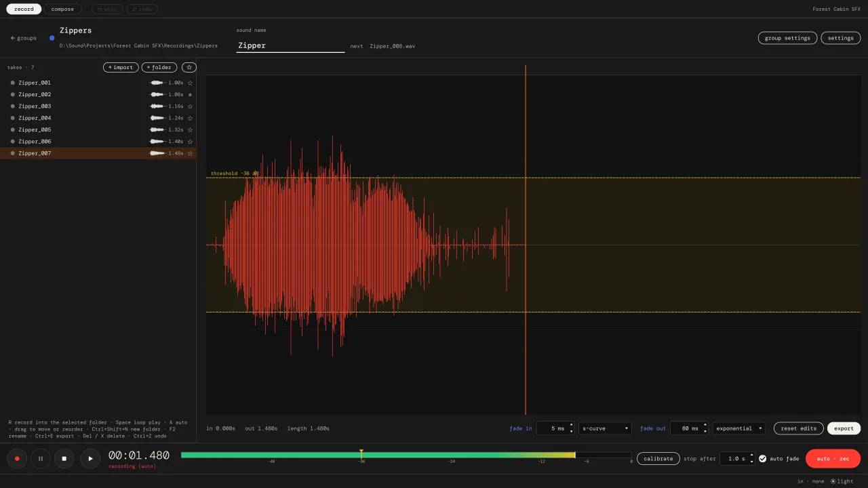Star the Zipper_007 take
Screen dimensions: 868x488
pyautogui.click(x=190, y=153)
